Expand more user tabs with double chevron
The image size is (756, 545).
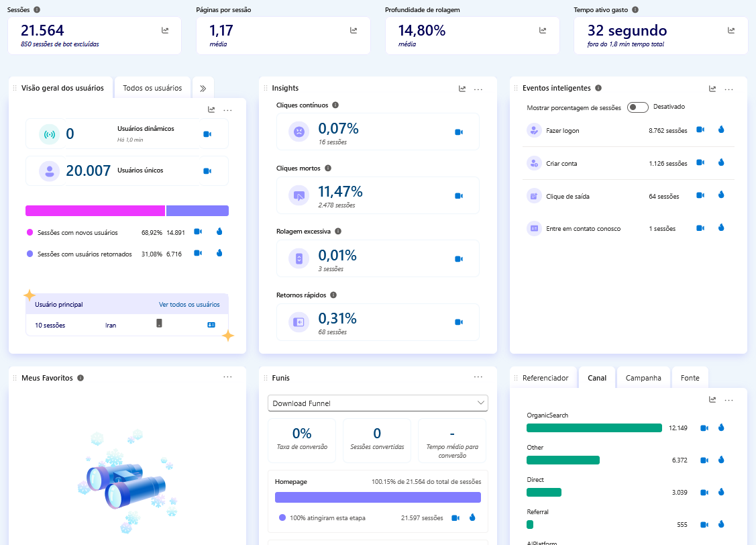pos(203,89)
